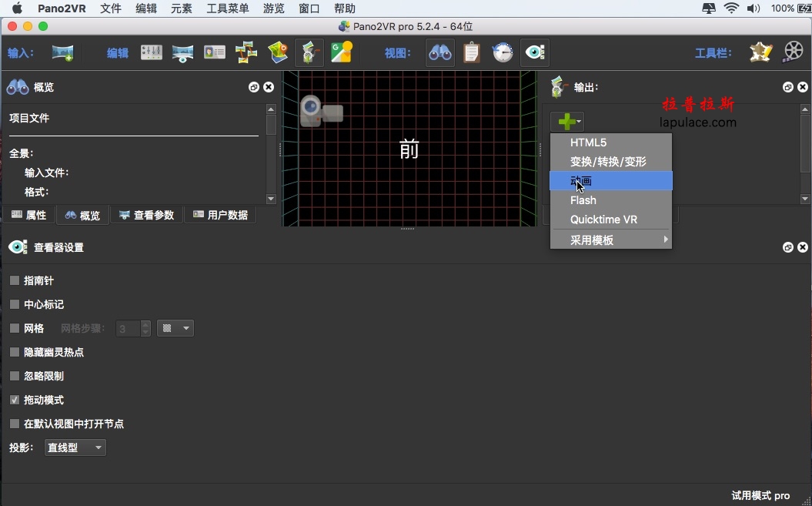Click the volume icon in menu bar

[753, 8]
